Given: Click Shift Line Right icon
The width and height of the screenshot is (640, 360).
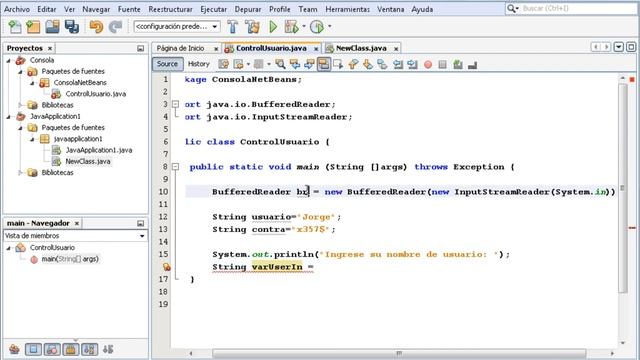Looking at the screenshot, I should click(x=412, y=64).
